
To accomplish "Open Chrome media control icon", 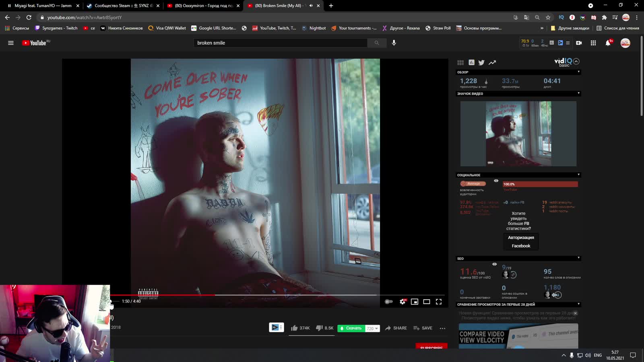I will [x=615, y=17].
